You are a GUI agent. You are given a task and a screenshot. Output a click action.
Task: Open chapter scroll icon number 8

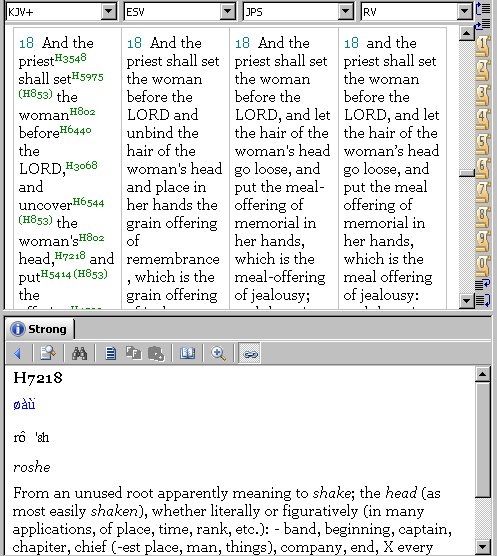coord(482,218)
